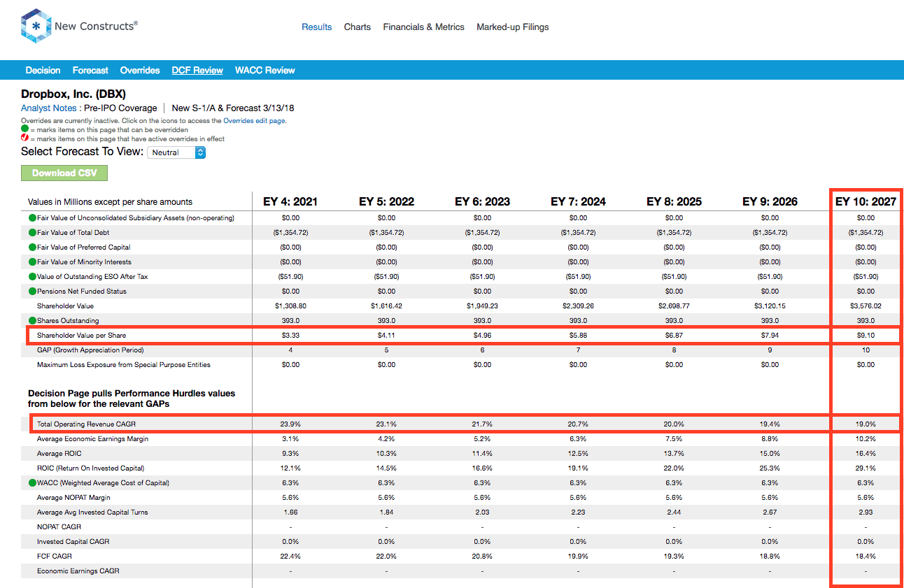
Task: Click the 10.2% economic earnings margin cell
Action: point(866,439)
